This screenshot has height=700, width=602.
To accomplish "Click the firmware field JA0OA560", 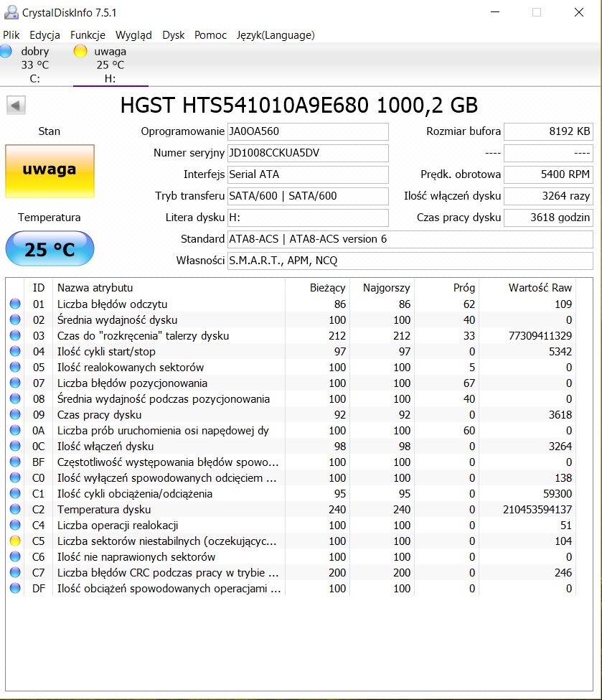I will click(308, 131).
